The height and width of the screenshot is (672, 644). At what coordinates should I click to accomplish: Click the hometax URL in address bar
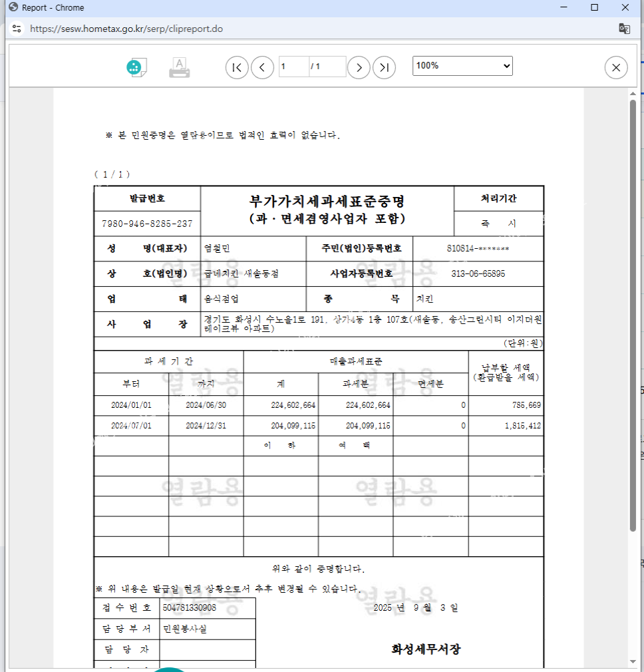coord(126,29)
